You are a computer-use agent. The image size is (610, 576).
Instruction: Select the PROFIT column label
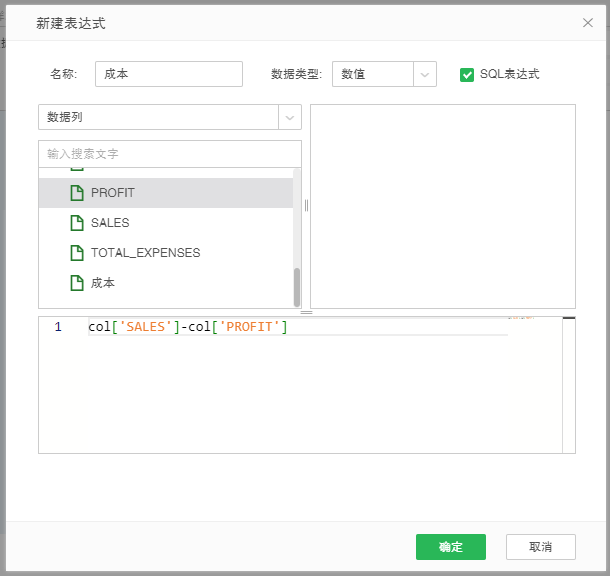pyautogui.click(x=112, y=193)
